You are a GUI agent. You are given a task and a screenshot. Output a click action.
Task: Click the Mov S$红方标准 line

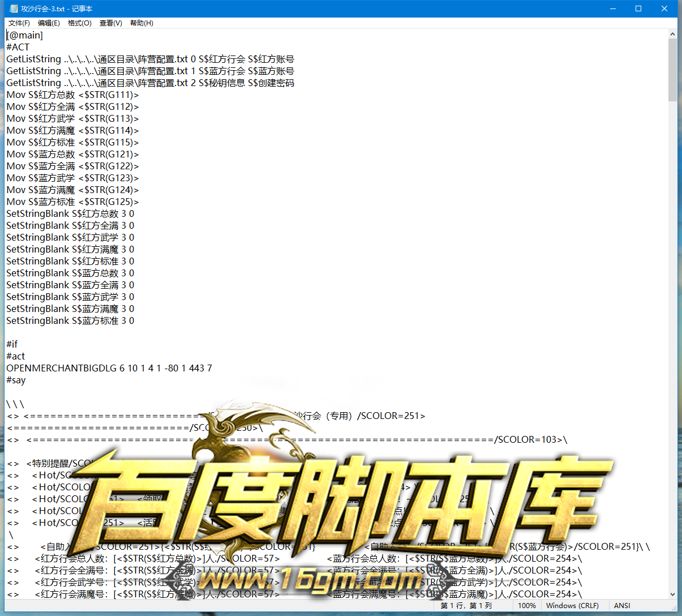pyautogui.click(x=72, y=142)
